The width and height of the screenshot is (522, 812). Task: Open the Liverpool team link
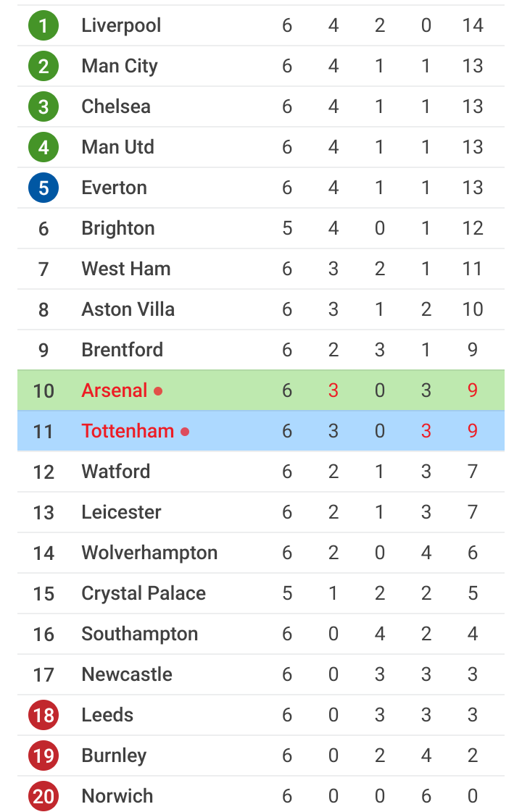click(x=121, y=25)
